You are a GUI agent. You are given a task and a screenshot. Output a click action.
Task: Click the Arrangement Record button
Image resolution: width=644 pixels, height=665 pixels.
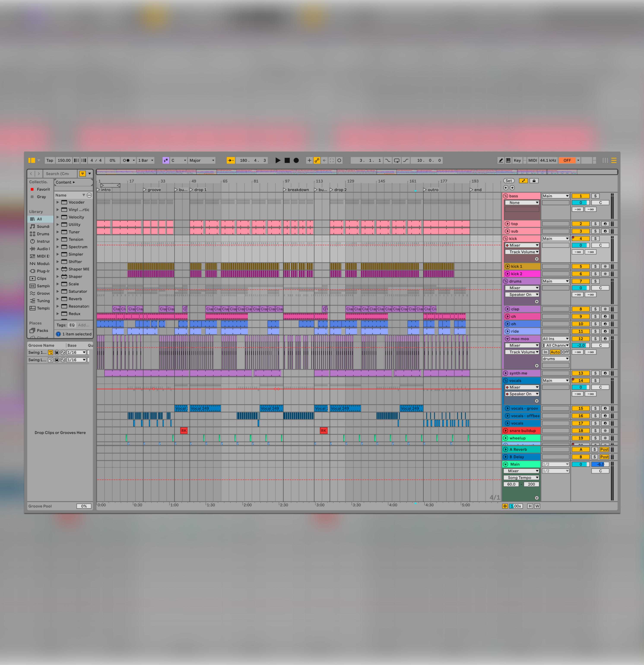pyautogui.click(x=296, y=160)
